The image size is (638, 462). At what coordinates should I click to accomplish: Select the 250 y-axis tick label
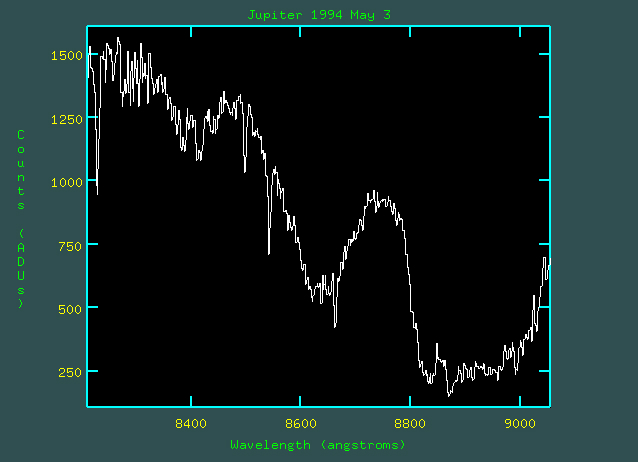tap(70, 372)
